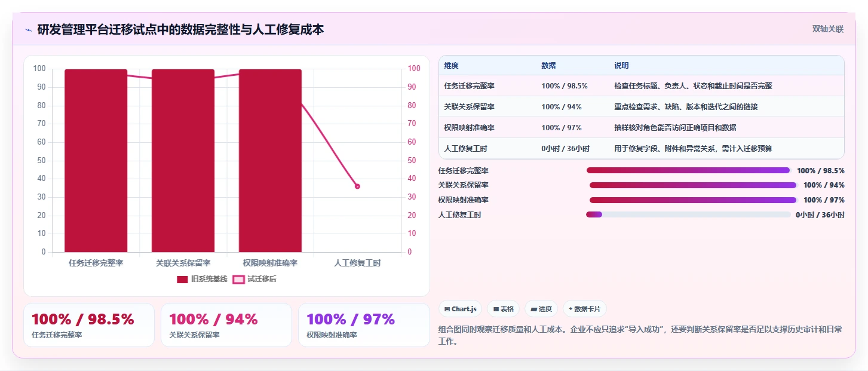The height and width of the screenshot is (371, 868).
Task: Click the 权限映射准确率 progress bar
Action: tap(693, 200)
